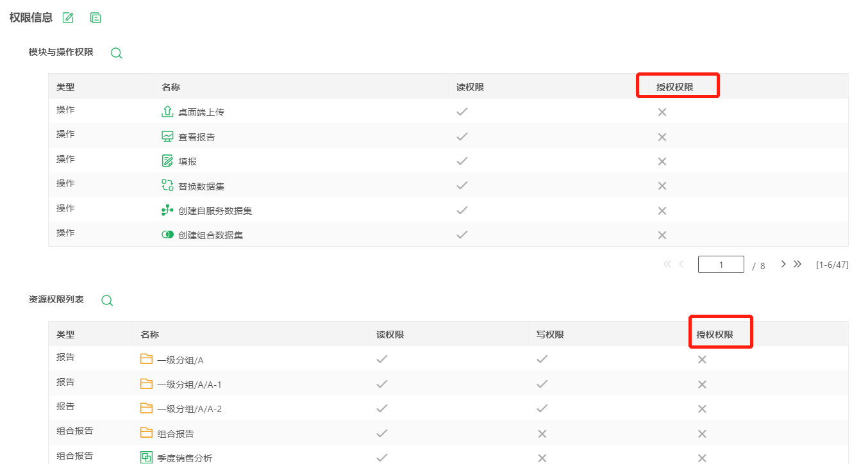This screenshot has width=868, height=464.
Task: Open search for 资源权限列表
Action: 107,300
